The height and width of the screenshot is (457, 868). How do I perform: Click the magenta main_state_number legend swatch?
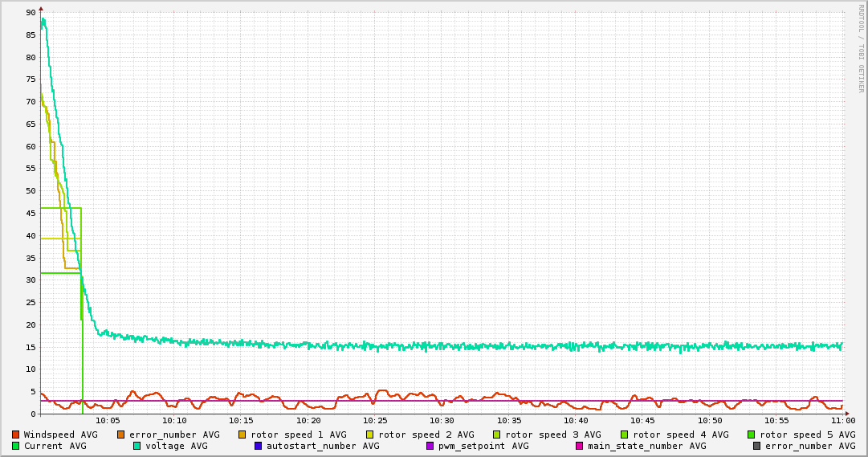(580, 446)
